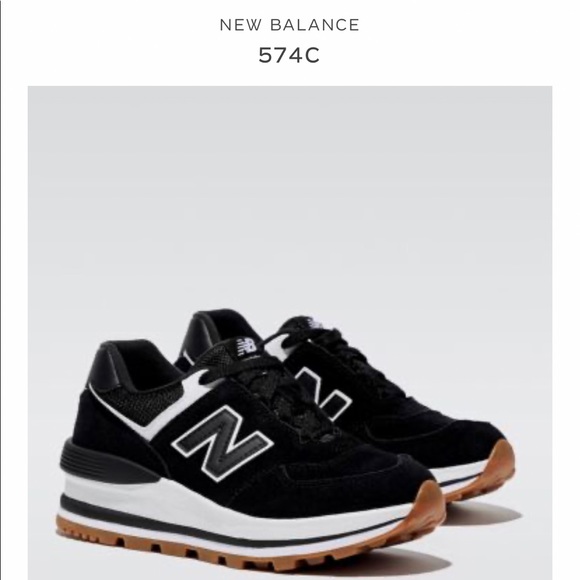Viewport: 580px width, 580px height.
Task: Click the large N logo on the front shoe
Action: click(223, 443)
